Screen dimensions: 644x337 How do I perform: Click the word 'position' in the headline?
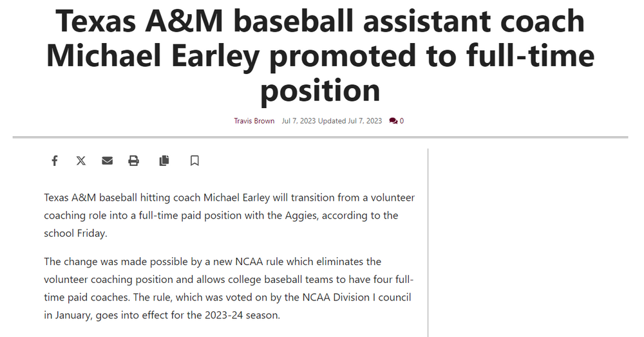pos(320,89)
